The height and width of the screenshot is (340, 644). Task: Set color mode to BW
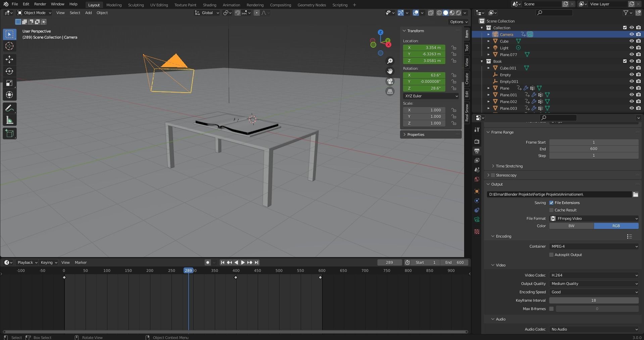[x=572, y=226]
